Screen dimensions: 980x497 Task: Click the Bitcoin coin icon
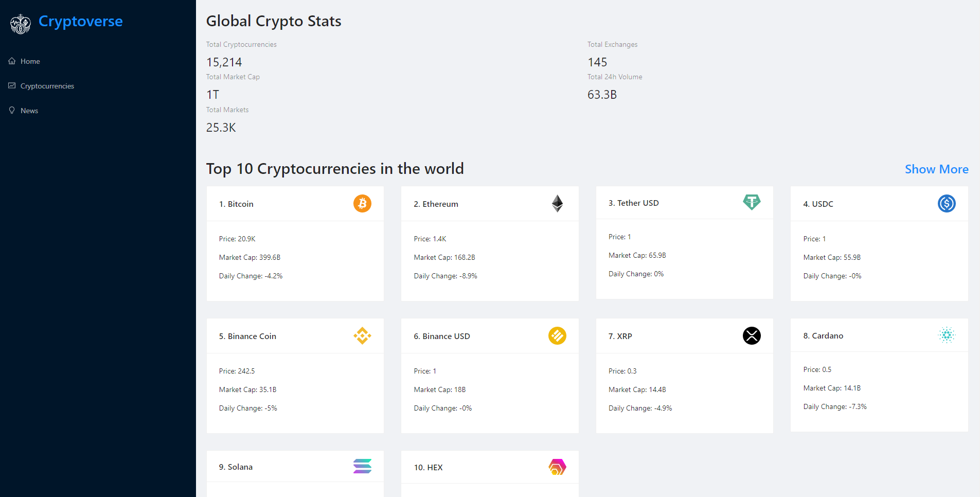click(362, 204)
